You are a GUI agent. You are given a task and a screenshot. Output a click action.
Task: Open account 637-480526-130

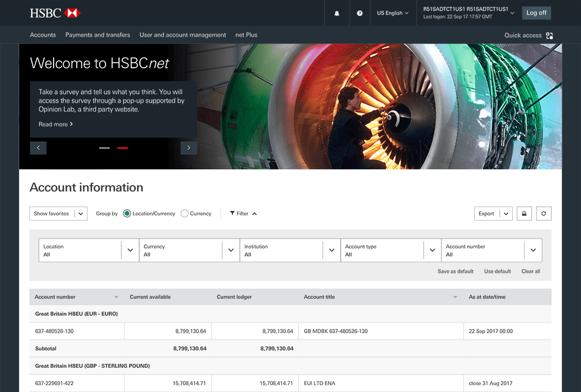tap(54, 331)
